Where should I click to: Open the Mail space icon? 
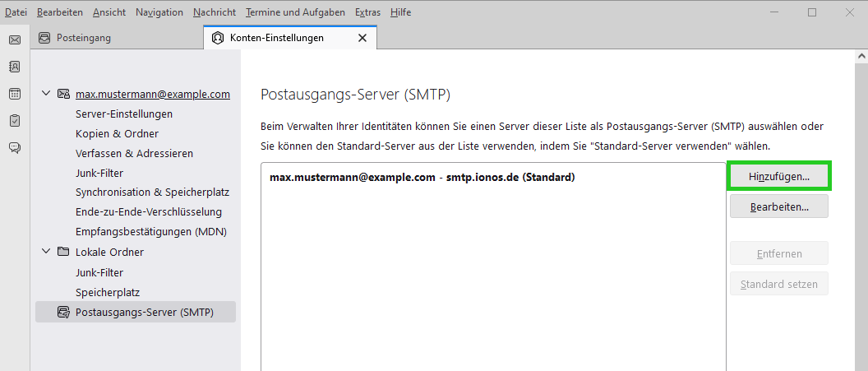pyautogui.click(x=15, y=39)
